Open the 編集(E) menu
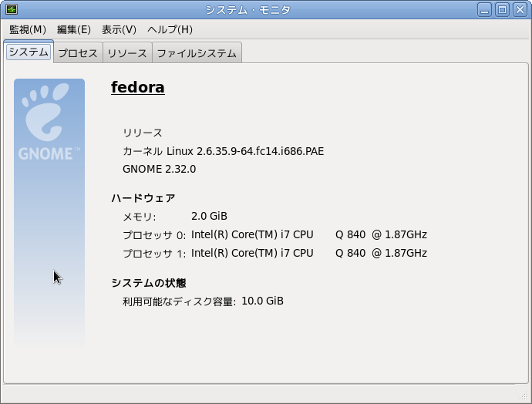The width and height of the screenshot is (532, 404). pos(73,29)
